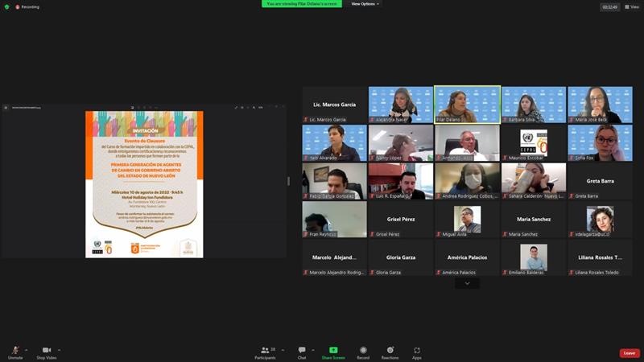644x362 pixels.
Task: Select the Marcelo Alejandro Rodríguez tile
Action: click(334, 257)
